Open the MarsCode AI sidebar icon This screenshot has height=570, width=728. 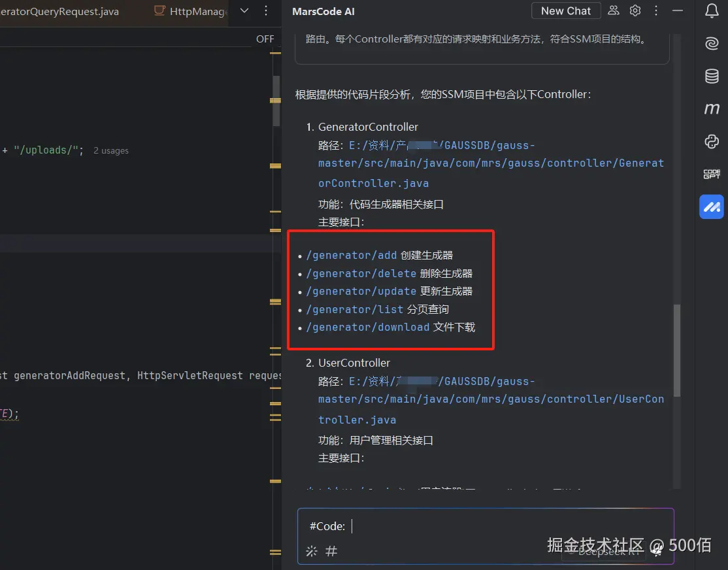pyautogui.click(x=711, y=207)
